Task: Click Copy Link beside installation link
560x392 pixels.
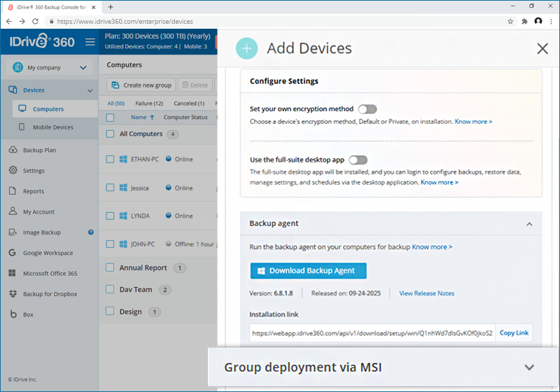Action: tap(514, 332)
